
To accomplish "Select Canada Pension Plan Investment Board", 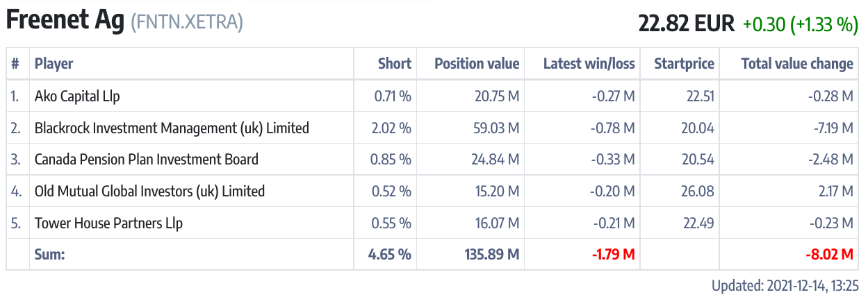I will 146,160.
